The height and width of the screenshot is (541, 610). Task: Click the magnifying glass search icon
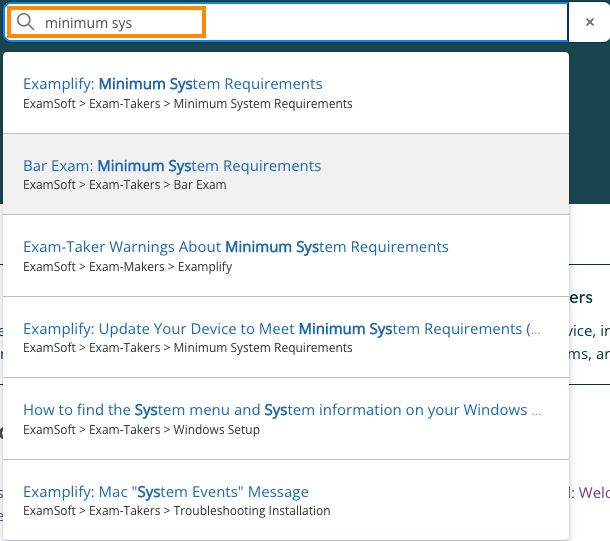(x=26, y=22)
